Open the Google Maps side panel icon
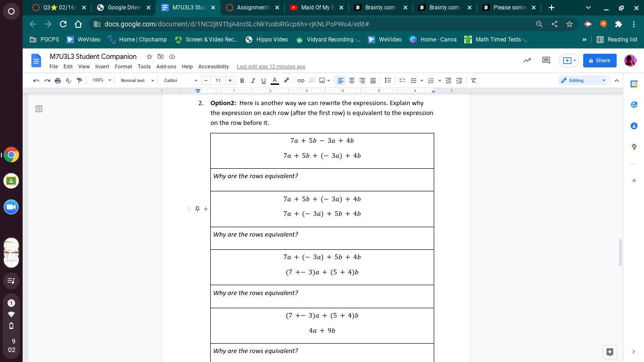 tap(634, 147)
